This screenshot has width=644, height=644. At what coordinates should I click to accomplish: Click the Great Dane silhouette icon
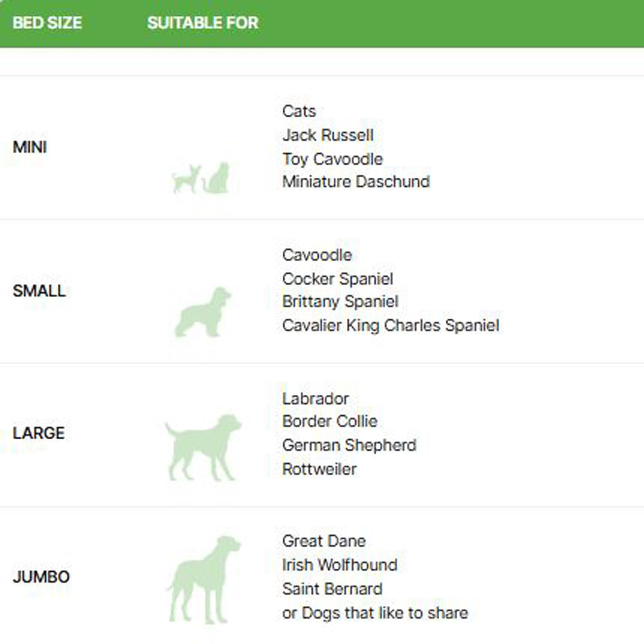coord(204,579)
